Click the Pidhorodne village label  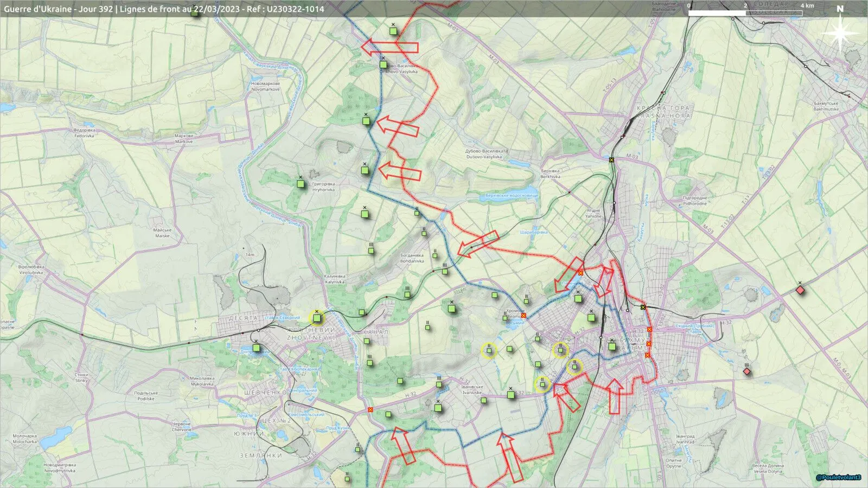(695, 201)
